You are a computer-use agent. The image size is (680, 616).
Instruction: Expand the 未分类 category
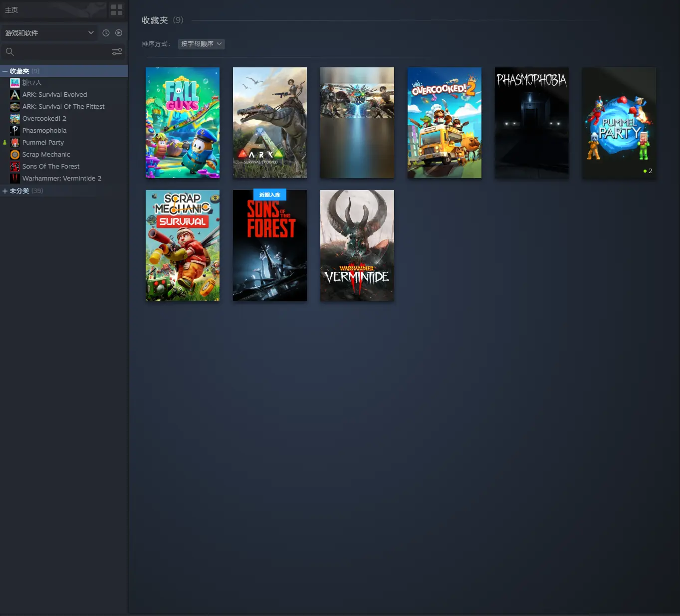pos(5,191)
